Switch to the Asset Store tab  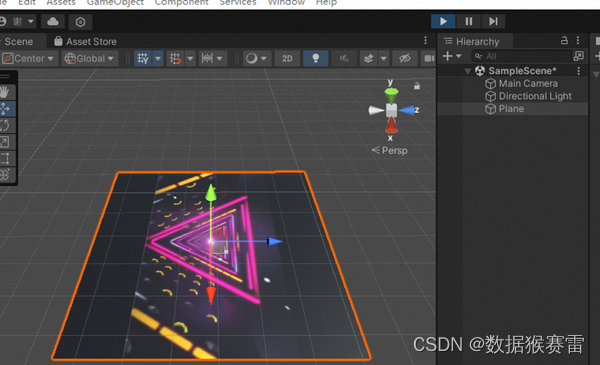tap(85, 41)
